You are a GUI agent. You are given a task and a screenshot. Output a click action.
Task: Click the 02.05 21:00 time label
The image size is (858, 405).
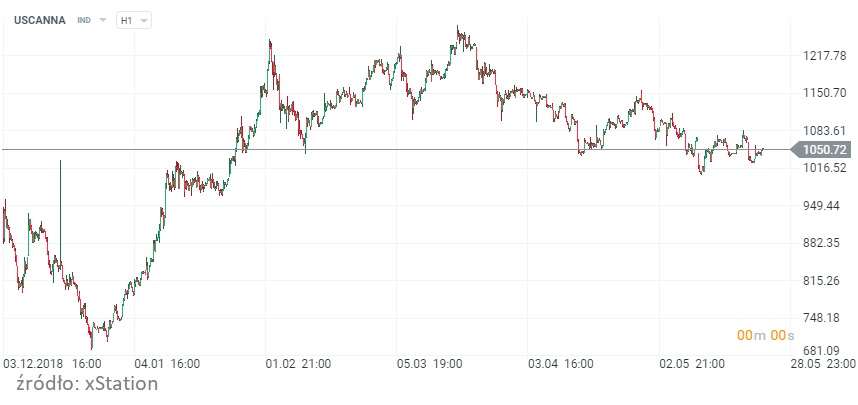coord(690,364)
